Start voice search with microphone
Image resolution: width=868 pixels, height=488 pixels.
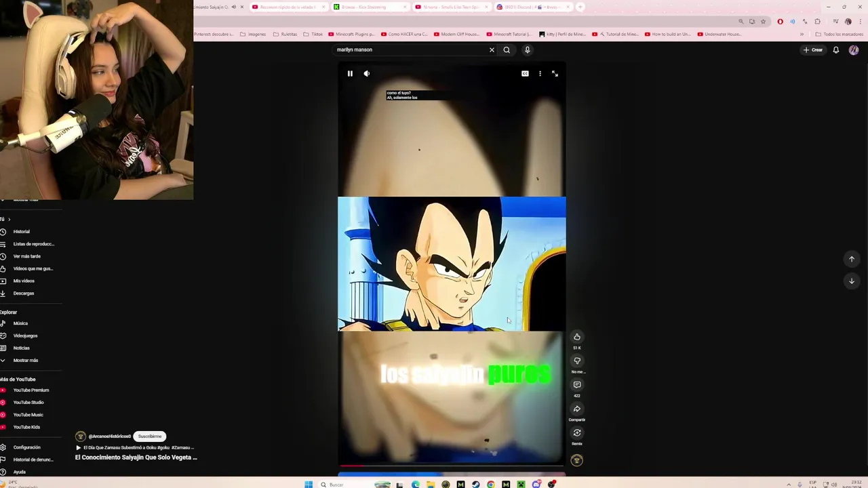point(527,49)
